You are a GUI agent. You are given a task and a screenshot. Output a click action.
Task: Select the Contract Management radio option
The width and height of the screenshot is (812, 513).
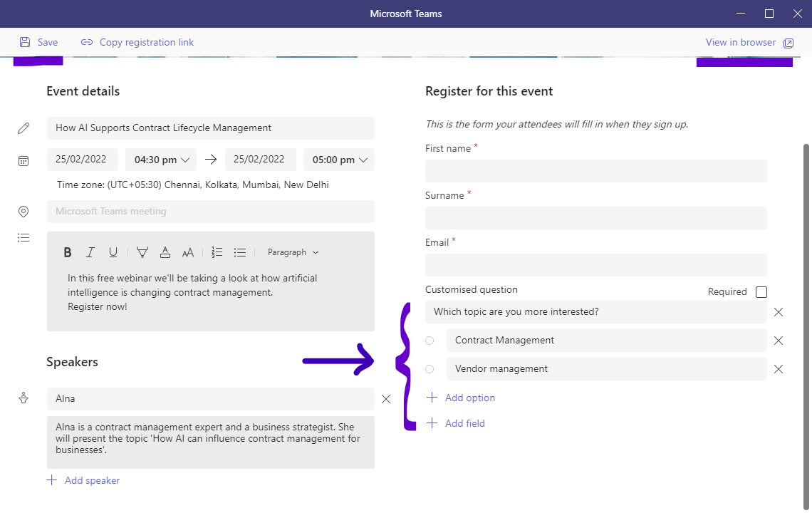click(430, 341)
